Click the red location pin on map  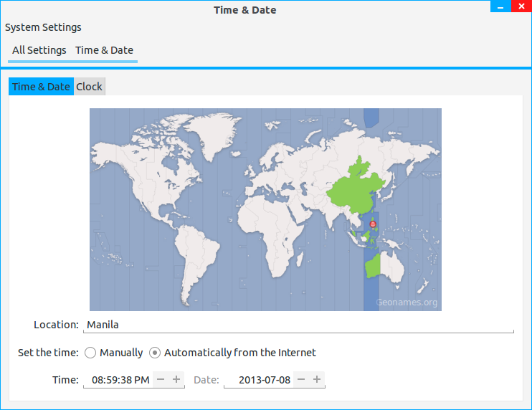click(x=372, y=225)
